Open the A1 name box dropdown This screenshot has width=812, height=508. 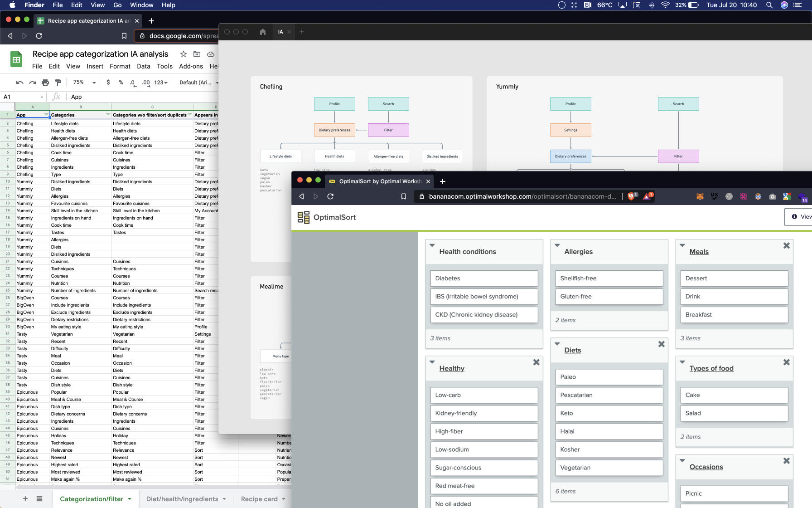coord(42,97)
